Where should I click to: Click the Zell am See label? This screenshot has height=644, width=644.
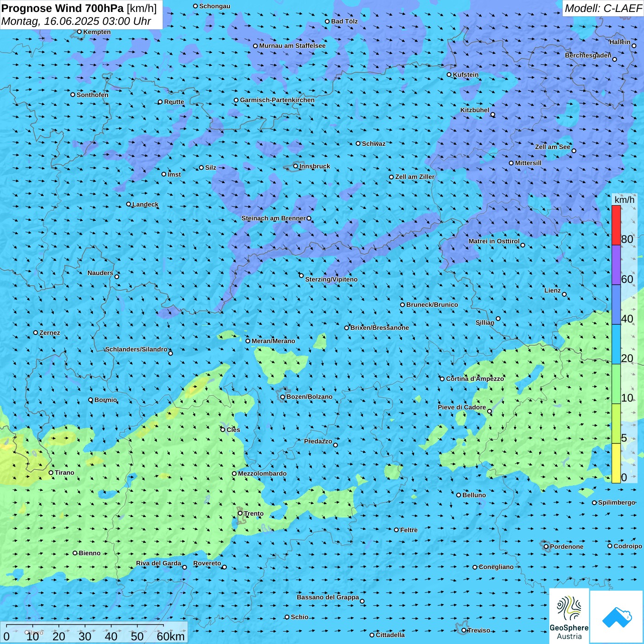tap(552, 147)
